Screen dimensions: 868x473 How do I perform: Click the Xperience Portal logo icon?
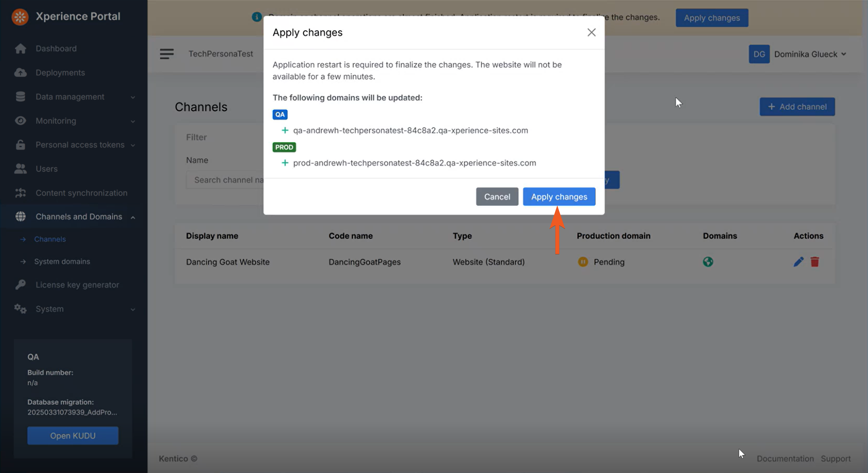tap(20, 16)
